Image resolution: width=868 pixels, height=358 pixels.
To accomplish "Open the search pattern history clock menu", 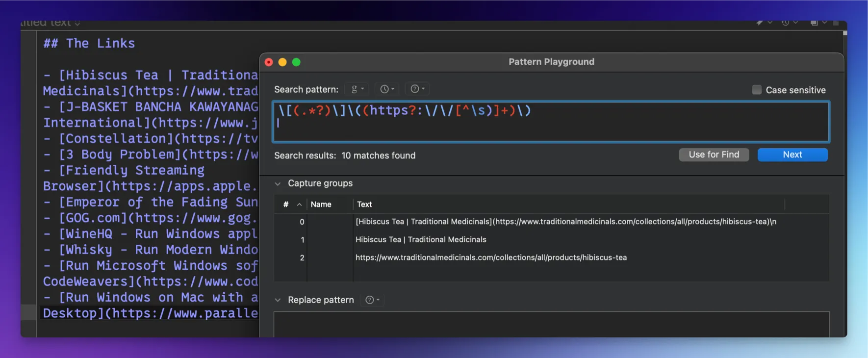I will pos(387,89).
